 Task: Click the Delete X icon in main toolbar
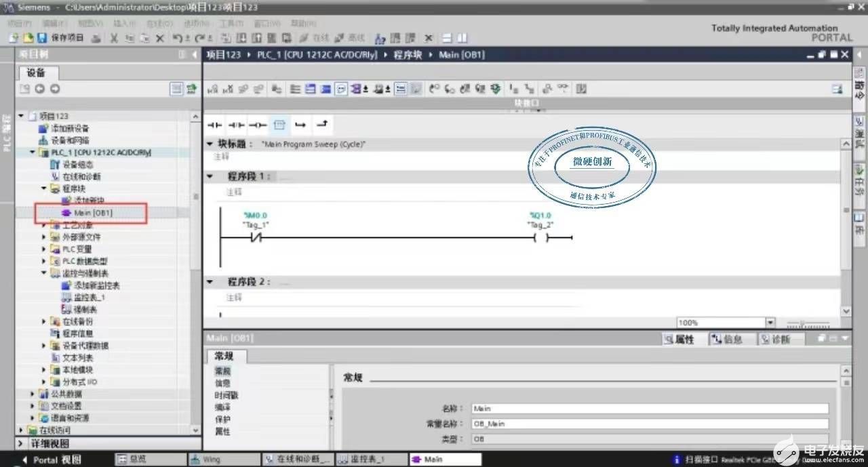coord(160,38)
